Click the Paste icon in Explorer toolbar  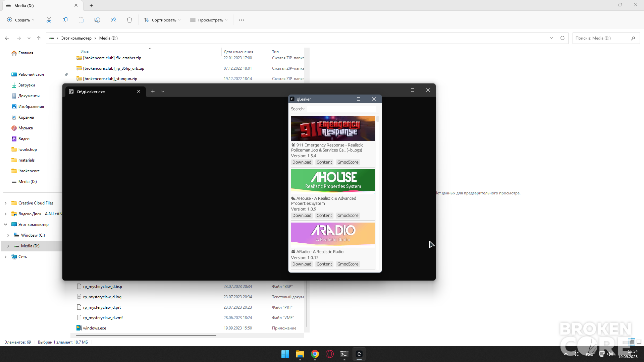pyautogui.click(x=81, y=20)
